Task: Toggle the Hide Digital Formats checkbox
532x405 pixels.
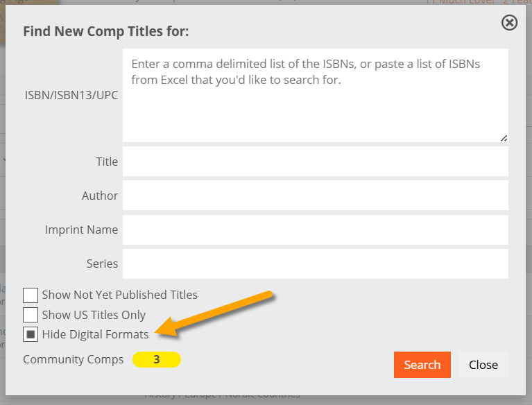Action: [x=31, y=334]
